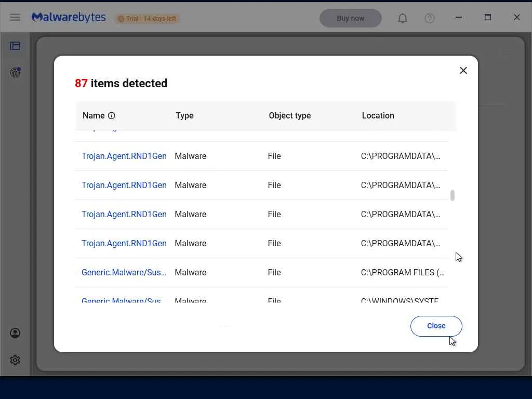Open the hamburger menu

pyautogui.click(x=15, y=18)
